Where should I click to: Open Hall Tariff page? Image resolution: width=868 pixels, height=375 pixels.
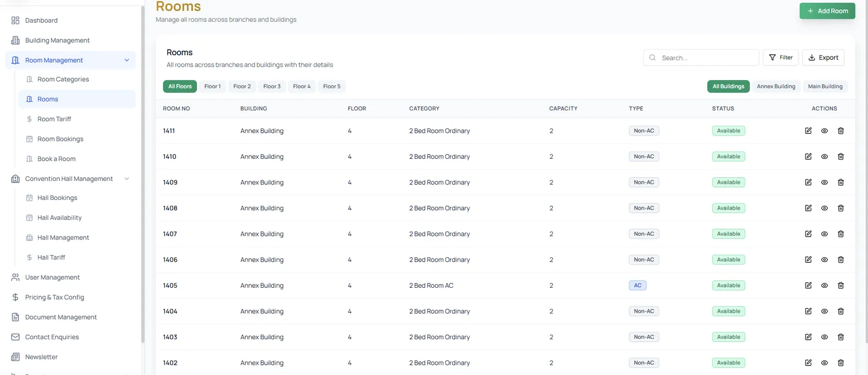click(77, 257)
